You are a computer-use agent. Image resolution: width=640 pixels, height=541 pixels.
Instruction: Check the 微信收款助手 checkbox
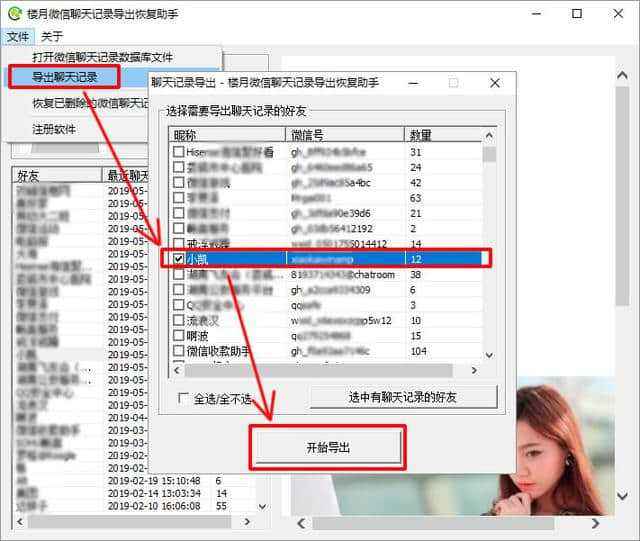click(x=178, y=350)
